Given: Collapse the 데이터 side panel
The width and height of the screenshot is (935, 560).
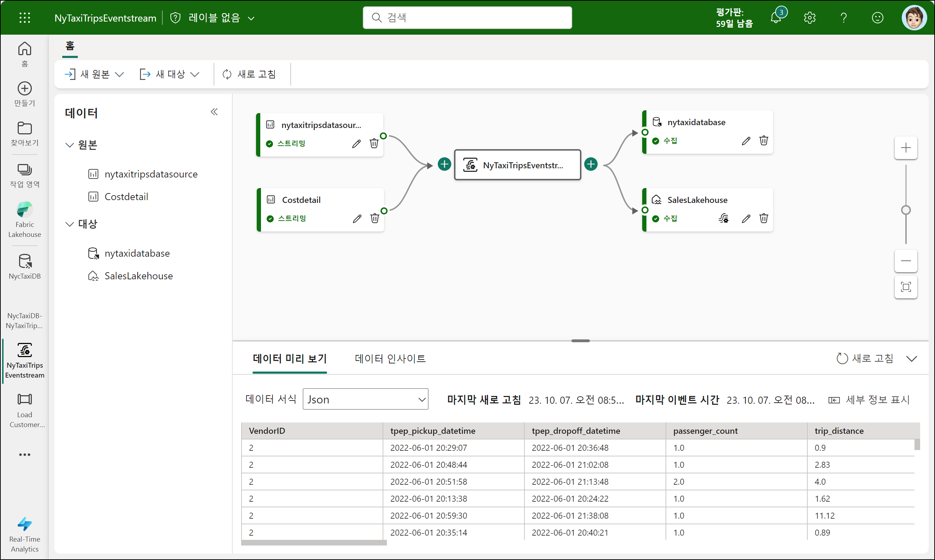Looking at the screenshot, I should pos(214,112).
